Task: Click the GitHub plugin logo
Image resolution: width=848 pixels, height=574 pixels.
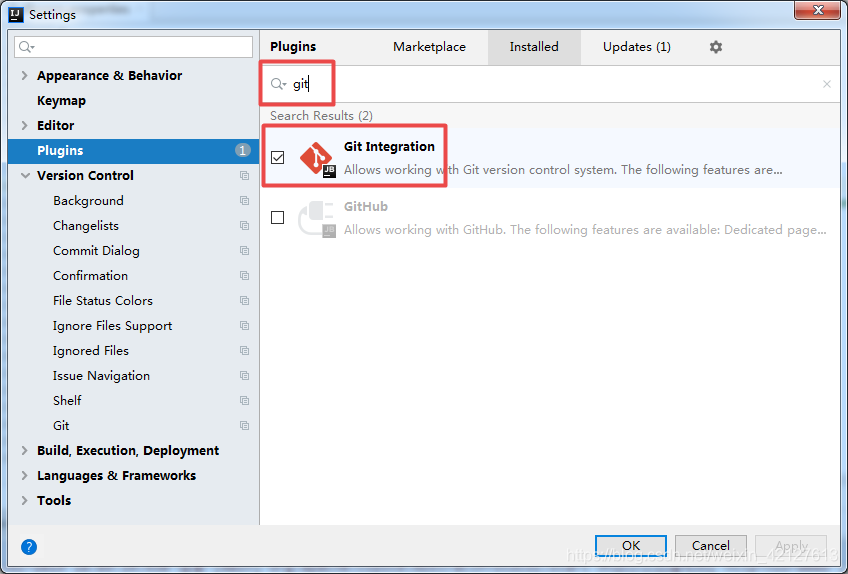Action: (317, 219)
